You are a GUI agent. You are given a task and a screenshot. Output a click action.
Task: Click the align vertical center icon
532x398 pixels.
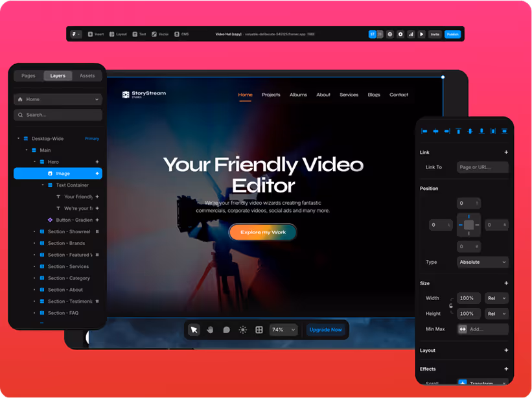click(x=470, y=132)
